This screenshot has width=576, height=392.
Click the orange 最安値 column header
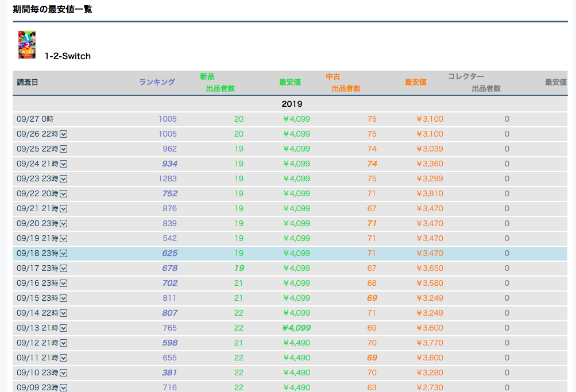(x=416, y=82)
